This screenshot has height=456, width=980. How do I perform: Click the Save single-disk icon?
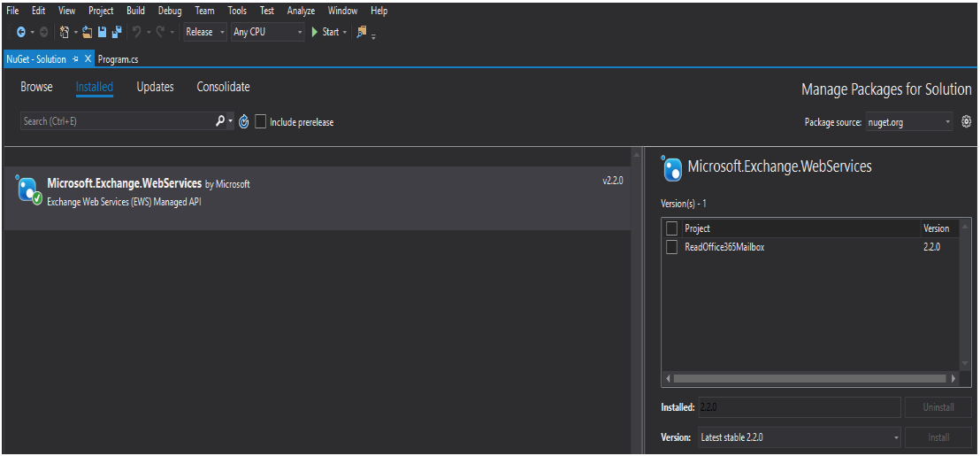pyautogui.click(x=102, y=32)
